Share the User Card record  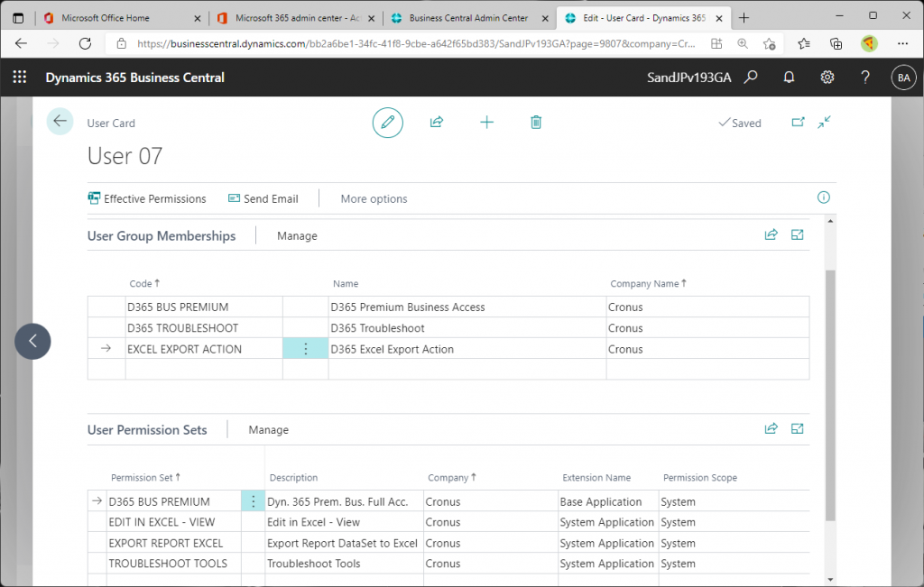437,123
